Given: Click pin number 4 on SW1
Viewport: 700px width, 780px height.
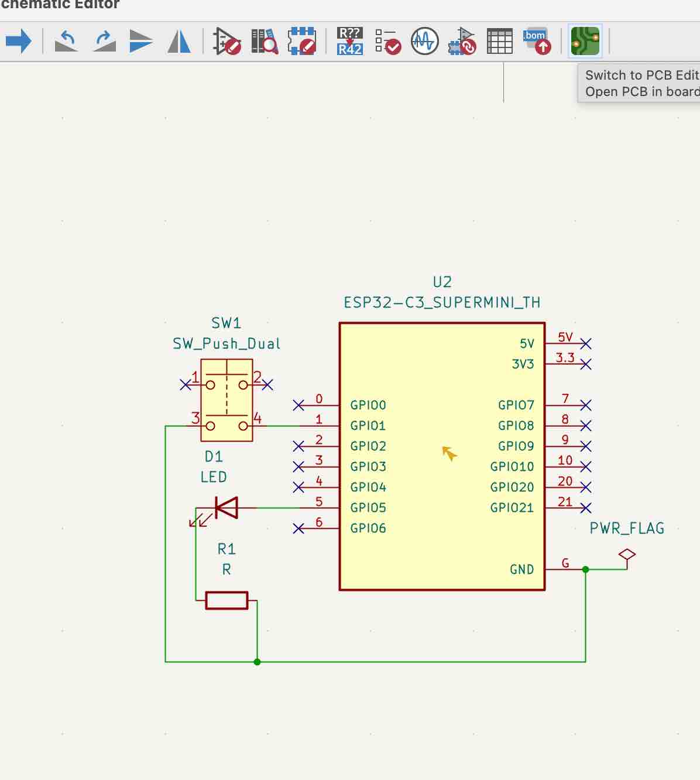Looking at the screenshot, I should tap(258, 418).
